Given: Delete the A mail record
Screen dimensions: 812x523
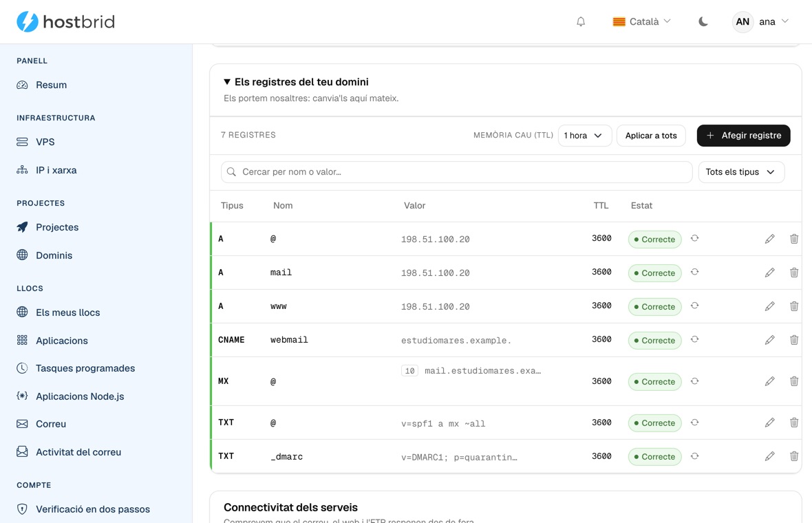Looking at the screenshot, I should point(794,273).
